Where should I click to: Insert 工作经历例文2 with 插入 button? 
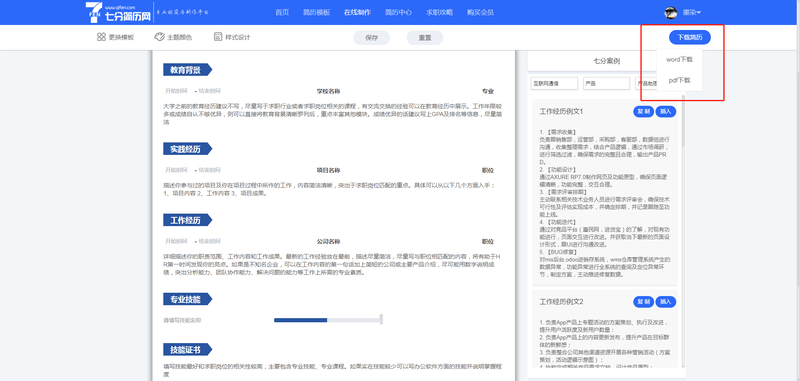[665, 302]
